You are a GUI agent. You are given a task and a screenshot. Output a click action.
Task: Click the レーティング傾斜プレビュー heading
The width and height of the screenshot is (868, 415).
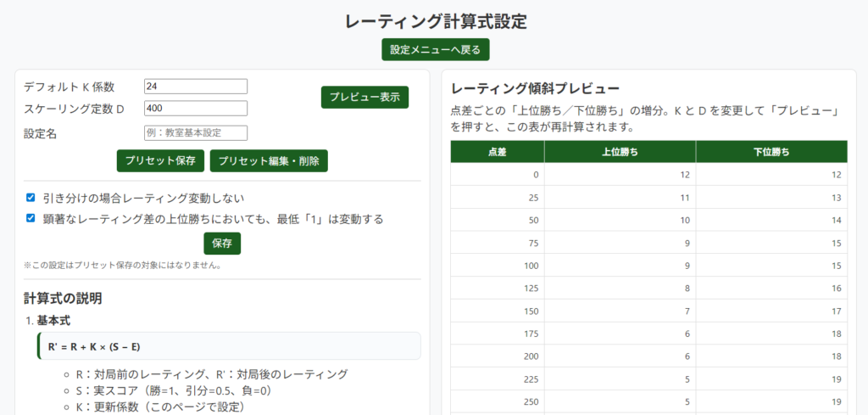coord(535,89)
